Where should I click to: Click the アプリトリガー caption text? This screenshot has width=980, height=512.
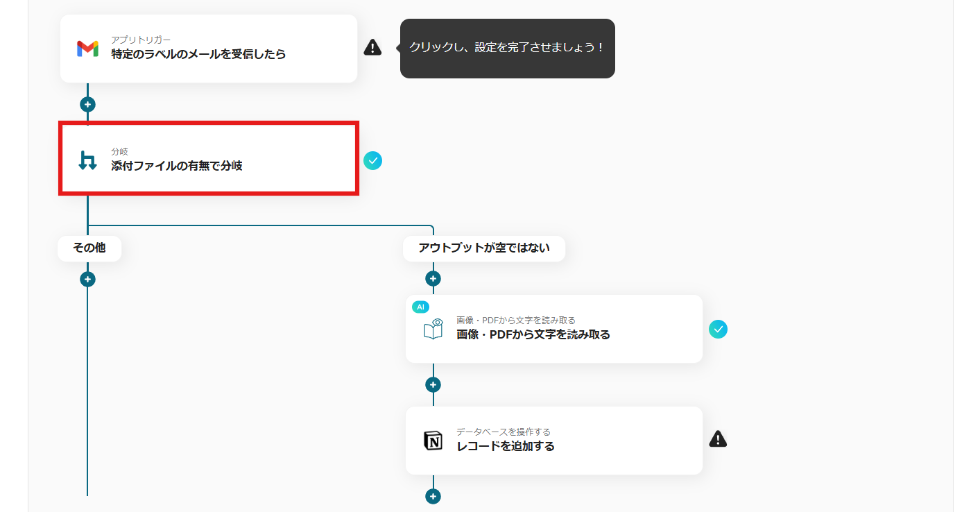click(141, 40)
